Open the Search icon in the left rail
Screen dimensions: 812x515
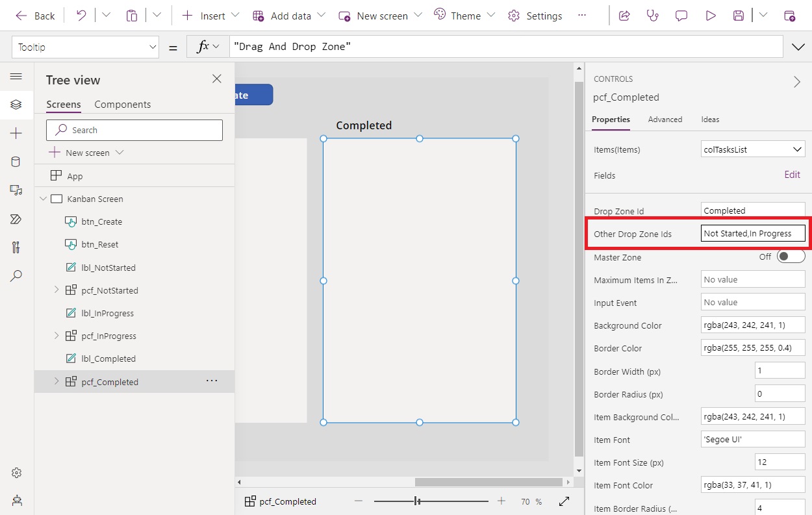pos(16,276)
